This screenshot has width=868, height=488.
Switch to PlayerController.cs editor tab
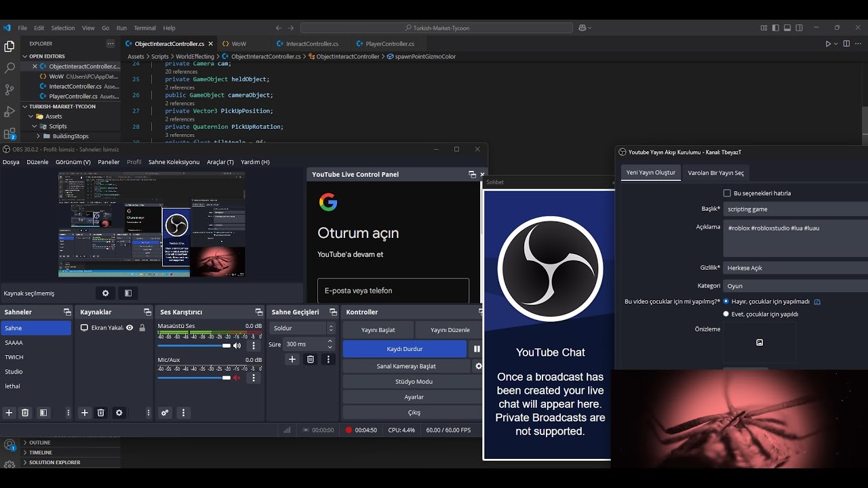pos(389,43)
